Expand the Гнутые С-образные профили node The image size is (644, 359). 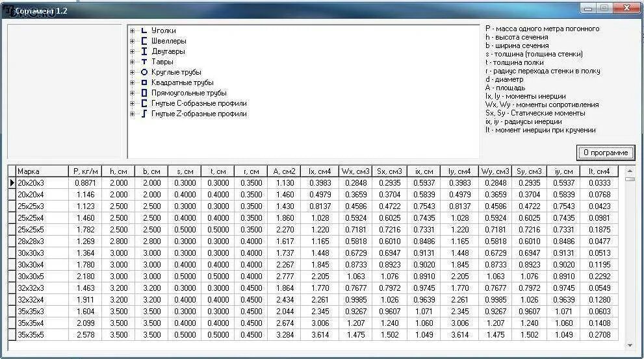click(x=133, y=103)
